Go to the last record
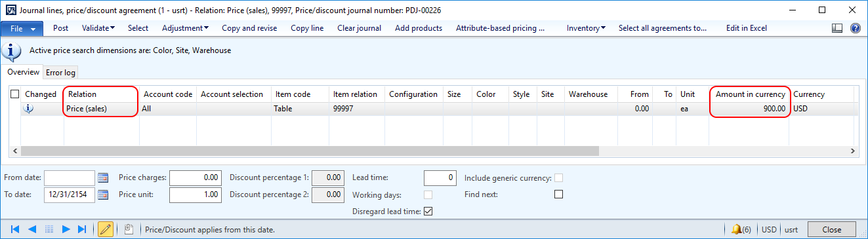 (82, 229)
